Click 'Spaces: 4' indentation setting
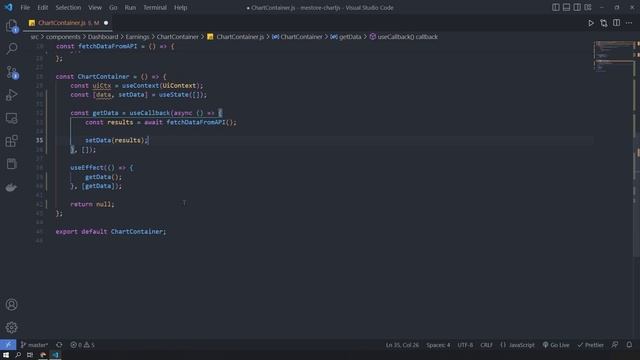The width and height of the screenshot is (640, 360). (438, 345)
